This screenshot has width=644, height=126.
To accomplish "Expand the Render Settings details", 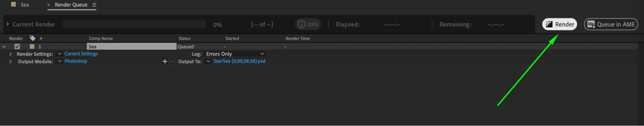I will 10,54.
